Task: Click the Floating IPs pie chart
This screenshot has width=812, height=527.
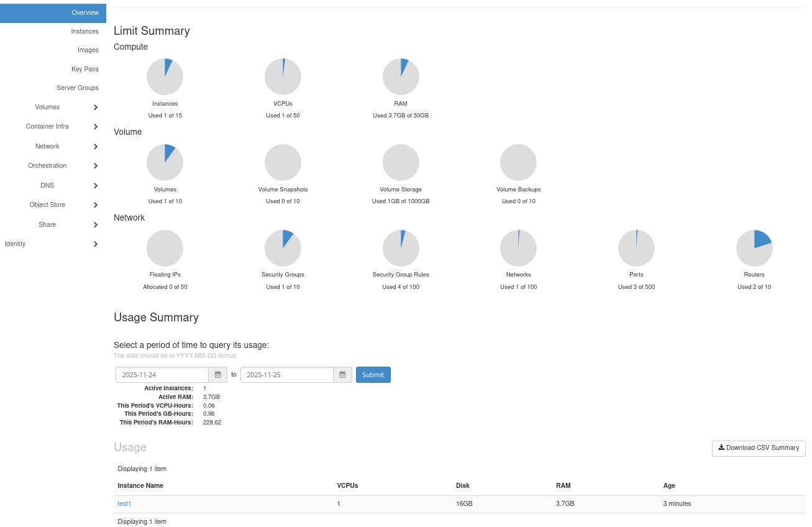Action: [x=165, y=248]
